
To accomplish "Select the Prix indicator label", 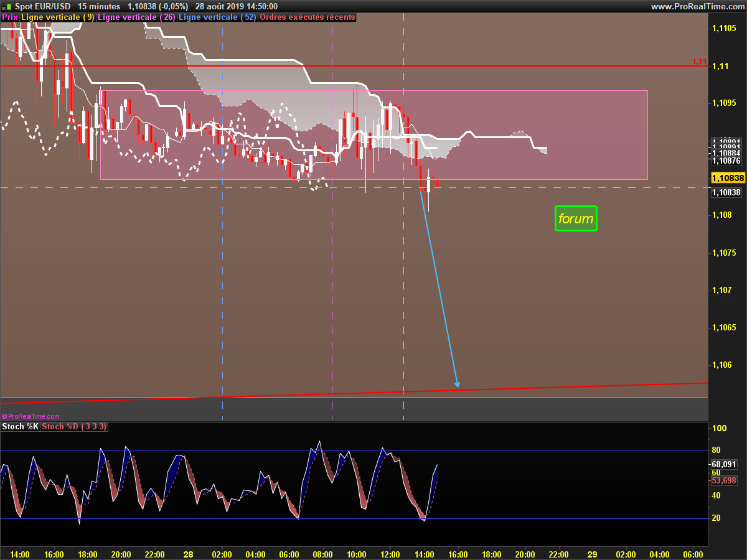I will (10, 17).
